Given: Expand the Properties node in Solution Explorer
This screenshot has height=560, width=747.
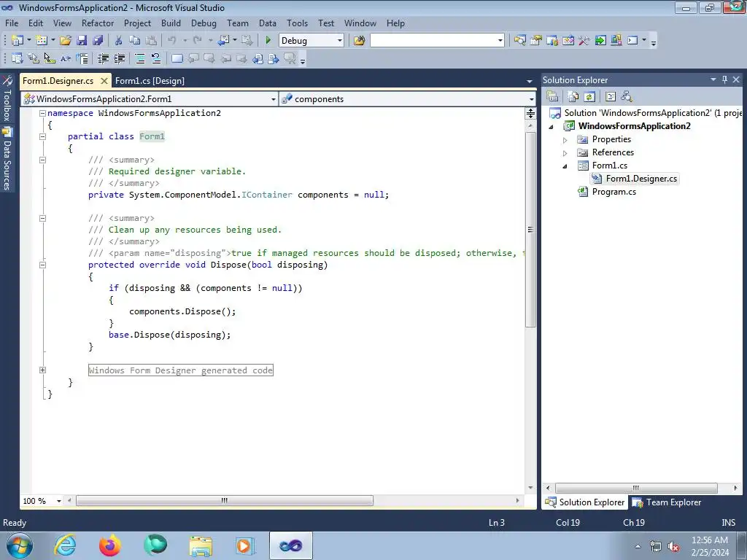Looking at the screenshot, I should point(565,140).
